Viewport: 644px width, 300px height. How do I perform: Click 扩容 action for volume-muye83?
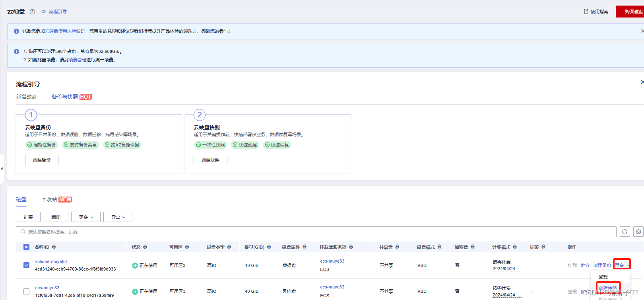click(x=585, y=265)
